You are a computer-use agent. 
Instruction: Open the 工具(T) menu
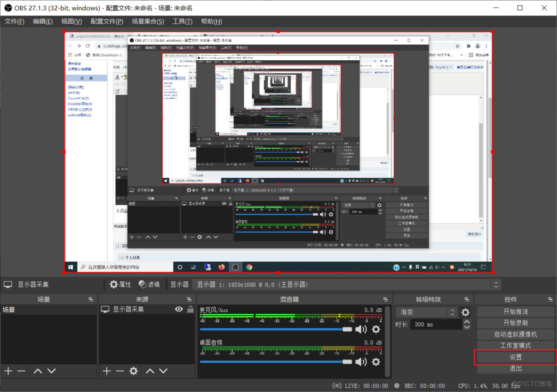click(x=182, y=21)
